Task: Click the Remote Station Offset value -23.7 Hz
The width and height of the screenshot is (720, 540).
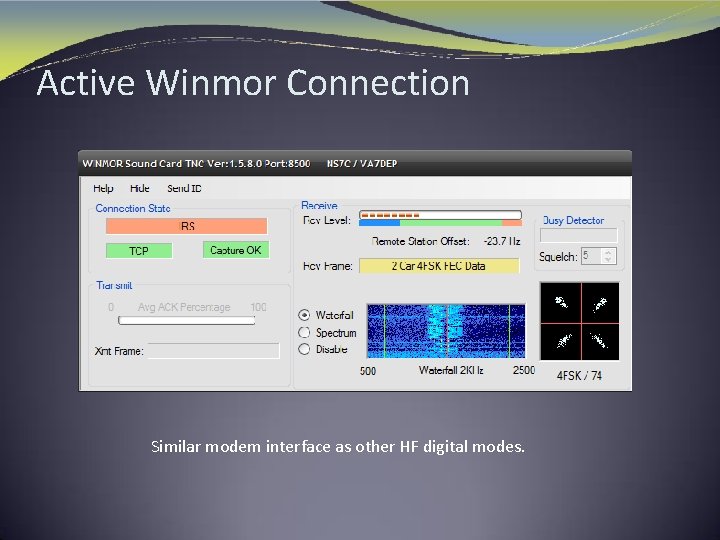Action: tap(502, 242)
